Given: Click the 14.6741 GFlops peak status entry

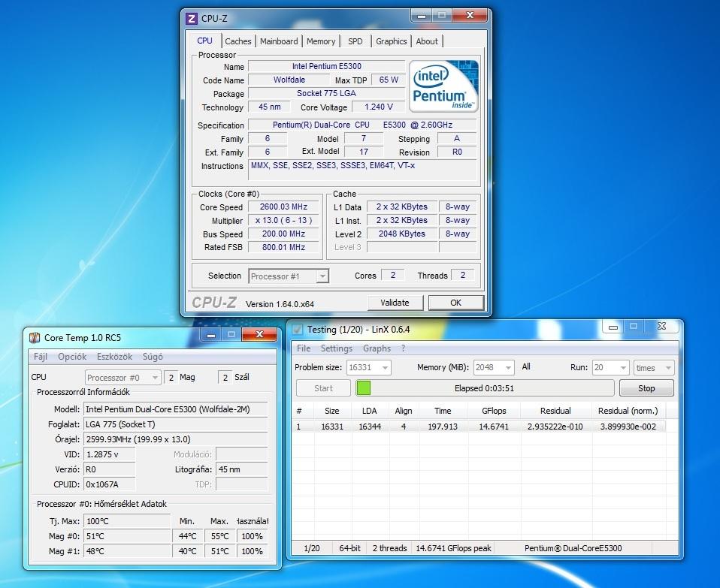Looking at the screenshot, I should [453, 548].
